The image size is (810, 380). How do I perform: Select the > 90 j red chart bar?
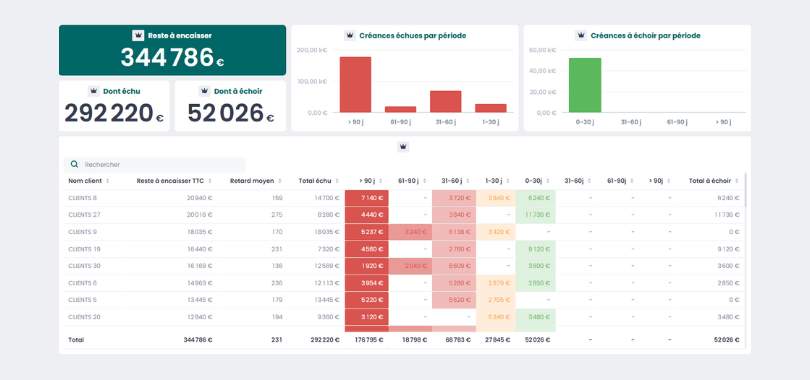[355, 85]
